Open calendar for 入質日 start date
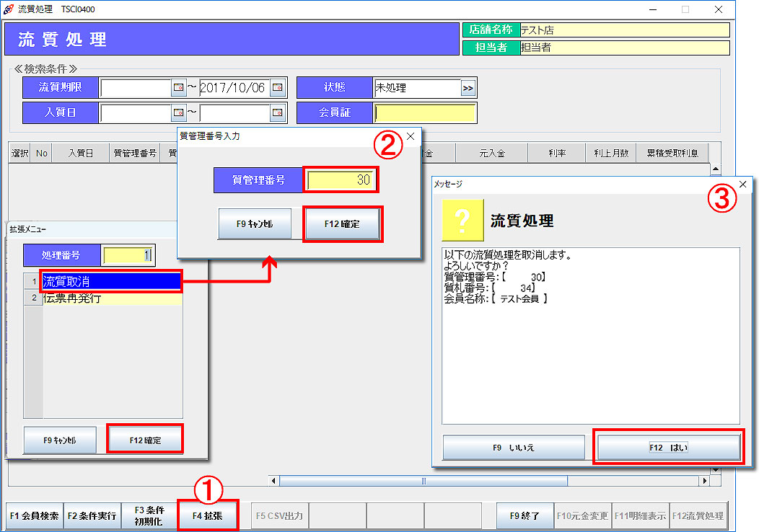This screenshot has height=532, width=759. coord(178,112)
